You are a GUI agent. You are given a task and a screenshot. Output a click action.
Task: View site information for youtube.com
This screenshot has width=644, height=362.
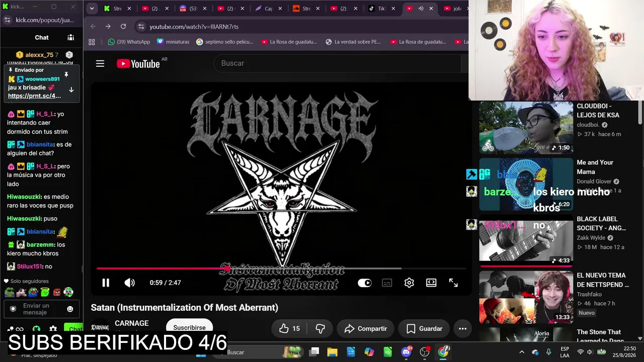coord(140,26)
